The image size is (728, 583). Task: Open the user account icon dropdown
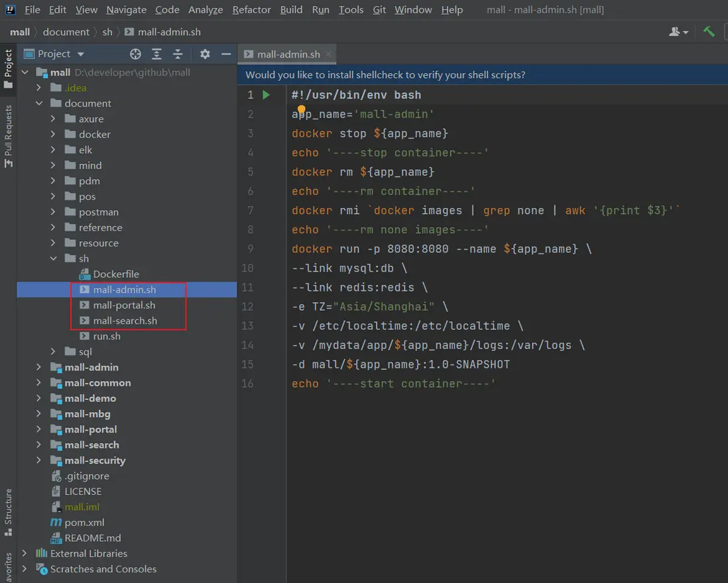pyautogui.click(x=678, y=31)
